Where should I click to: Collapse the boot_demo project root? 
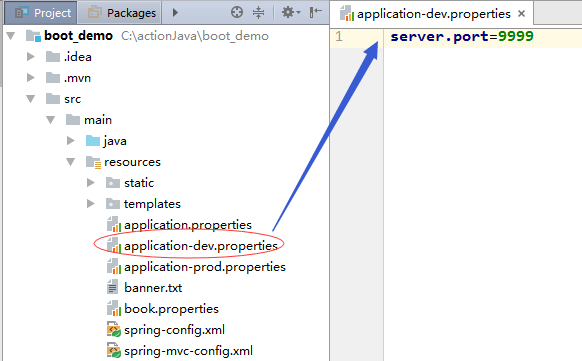[11, 36]
